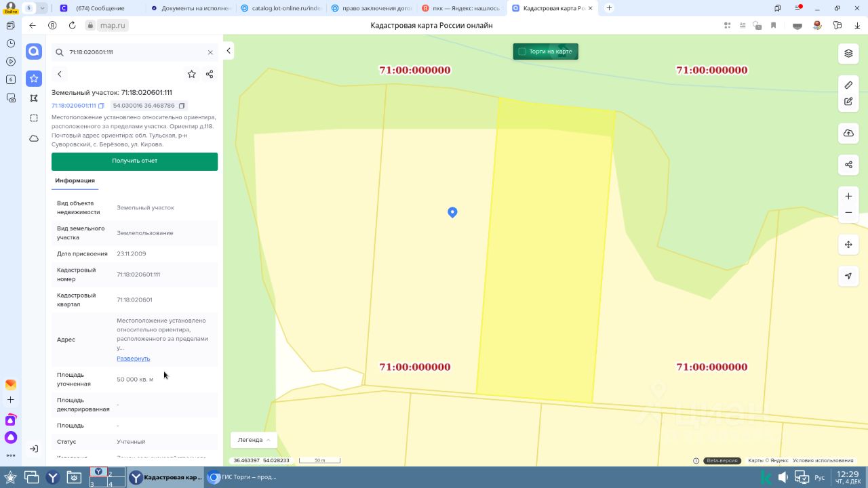
Task: Activate the geolocation arrow icon
Action: pos(848,276)
